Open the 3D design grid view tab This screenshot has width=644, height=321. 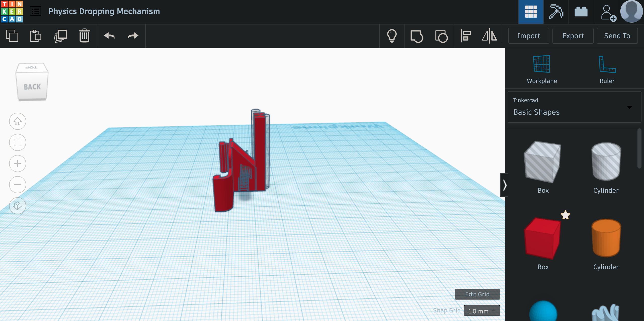pos(531,12)
